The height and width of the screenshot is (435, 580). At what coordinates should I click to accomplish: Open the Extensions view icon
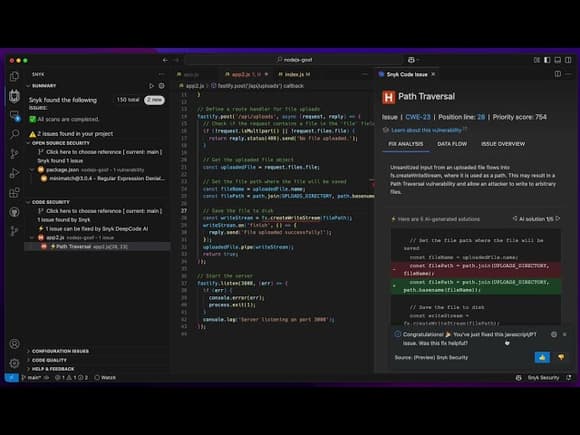14,192
